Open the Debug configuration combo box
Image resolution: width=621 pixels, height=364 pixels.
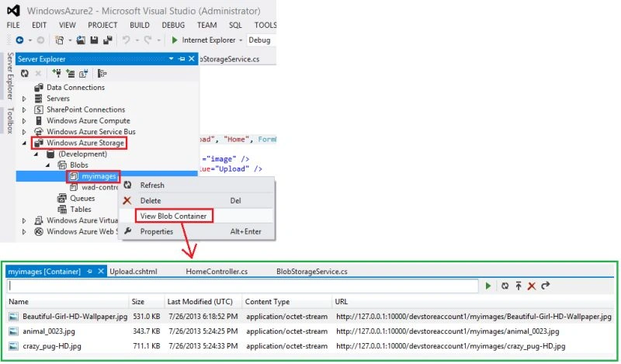261,40
